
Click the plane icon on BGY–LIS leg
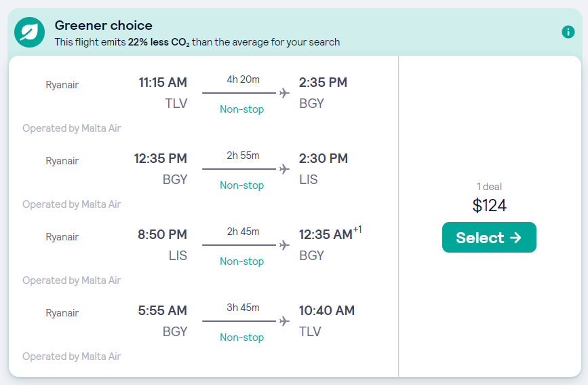tap(284, 169)
